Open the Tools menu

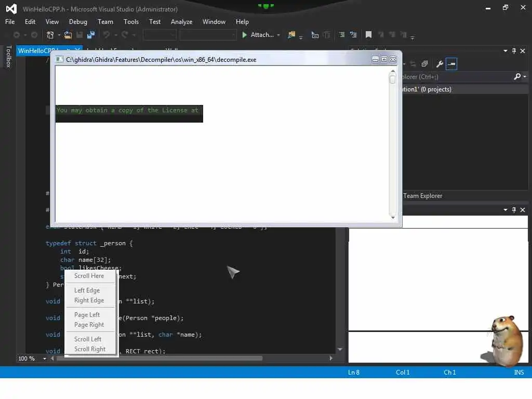(131, 22)
